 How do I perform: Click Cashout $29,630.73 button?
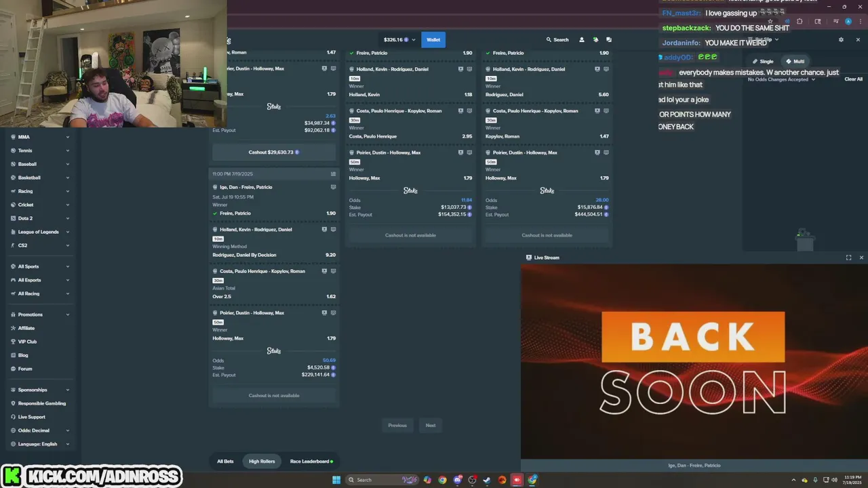pos(274,152)
